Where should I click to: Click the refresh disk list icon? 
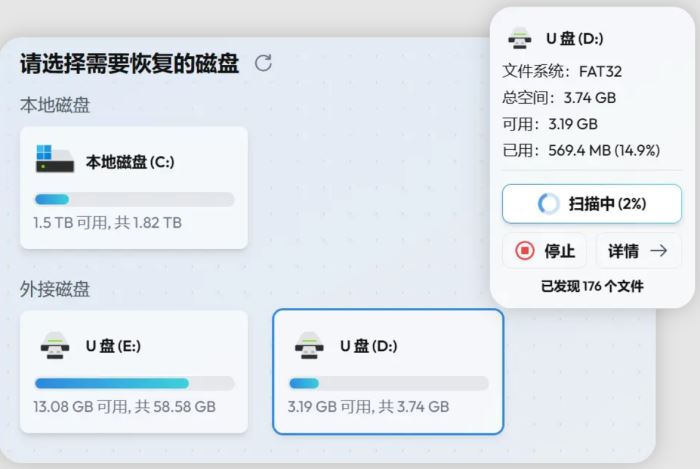tap(263, 63)
